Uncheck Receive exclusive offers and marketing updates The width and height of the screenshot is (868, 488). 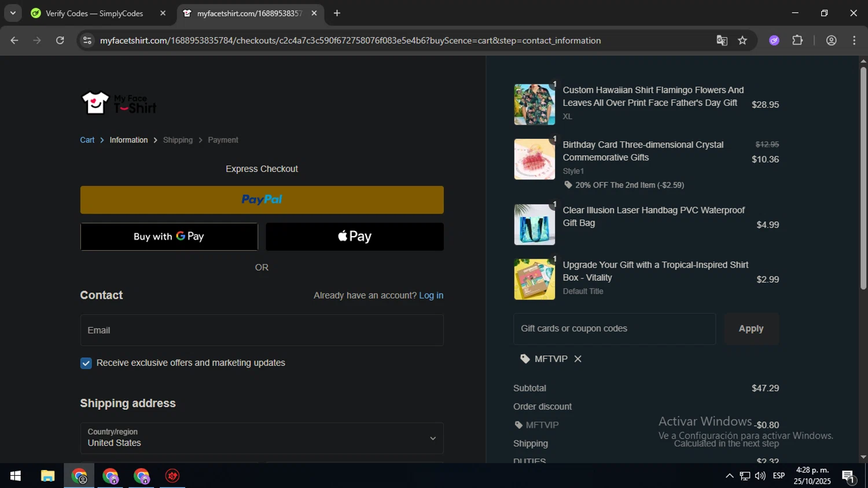[86, 363]
